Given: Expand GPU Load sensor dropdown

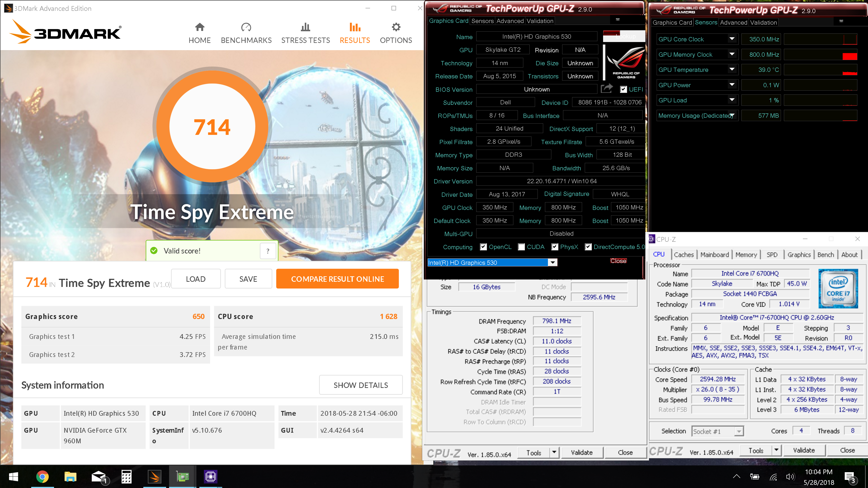Looking at the screenshot, I should (x=731, y=100).
